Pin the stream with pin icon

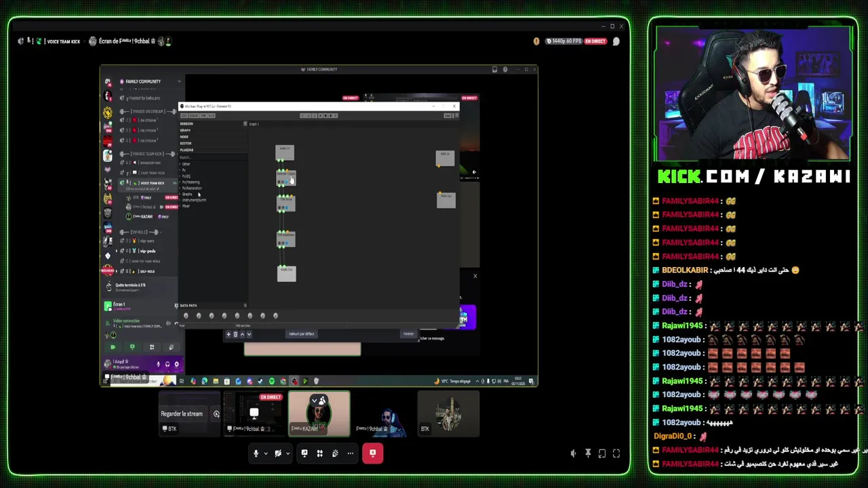(588, 453)
